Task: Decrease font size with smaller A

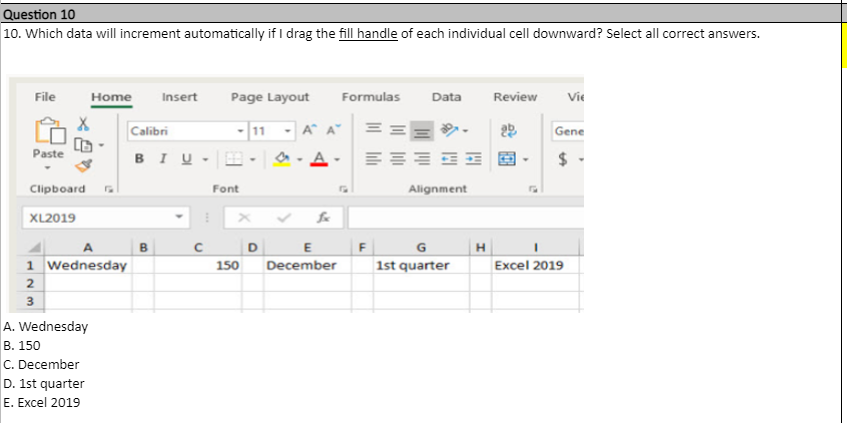Action: [x=333, y=131]
